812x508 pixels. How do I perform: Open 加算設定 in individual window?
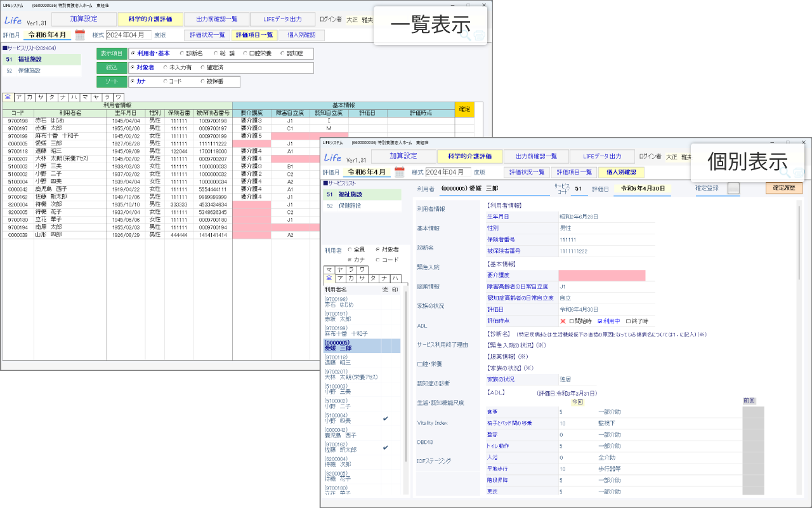[403, 156]
